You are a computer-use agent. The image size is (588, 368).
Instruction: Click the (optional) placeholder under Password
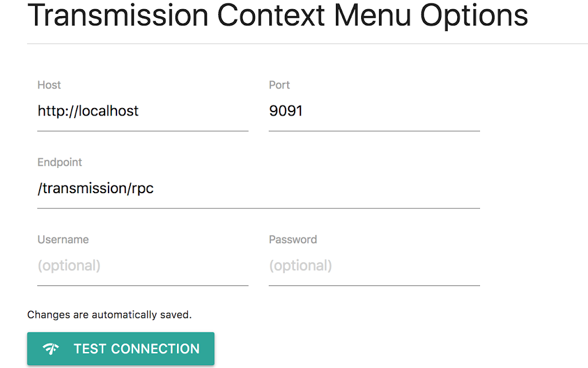pos(300,266)
